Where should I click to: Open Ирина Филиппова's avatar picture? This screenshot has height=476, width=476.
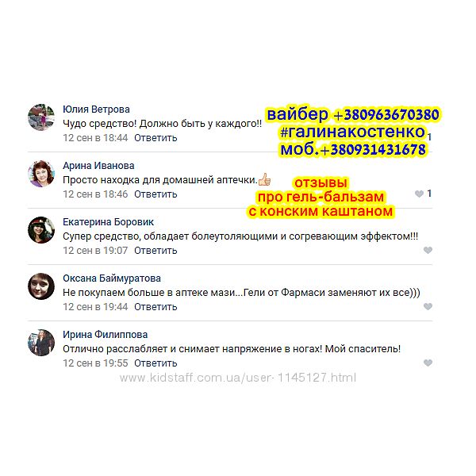41,343
